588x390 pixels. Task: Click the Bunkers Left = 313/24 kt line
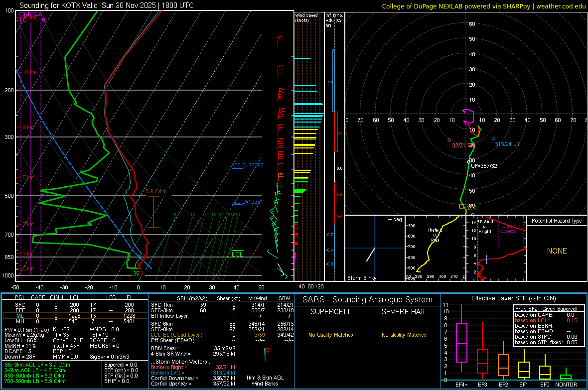(x=193, y=373)
